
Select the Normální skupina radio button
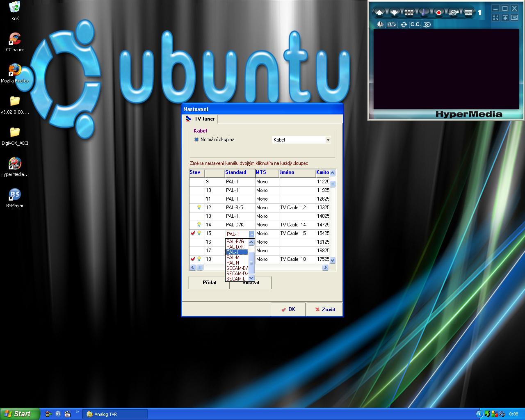(196, 139)
